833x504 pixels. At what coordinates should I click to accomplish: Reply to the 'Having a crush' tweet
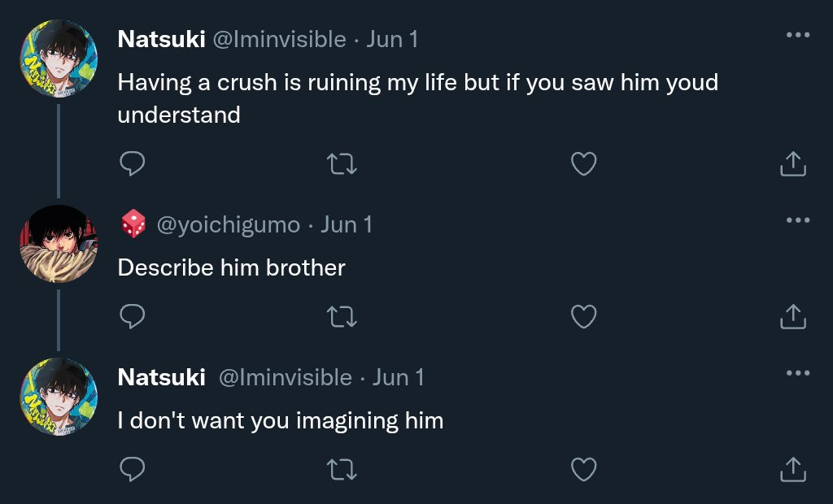pyautogui.click(x=132, y=164)
